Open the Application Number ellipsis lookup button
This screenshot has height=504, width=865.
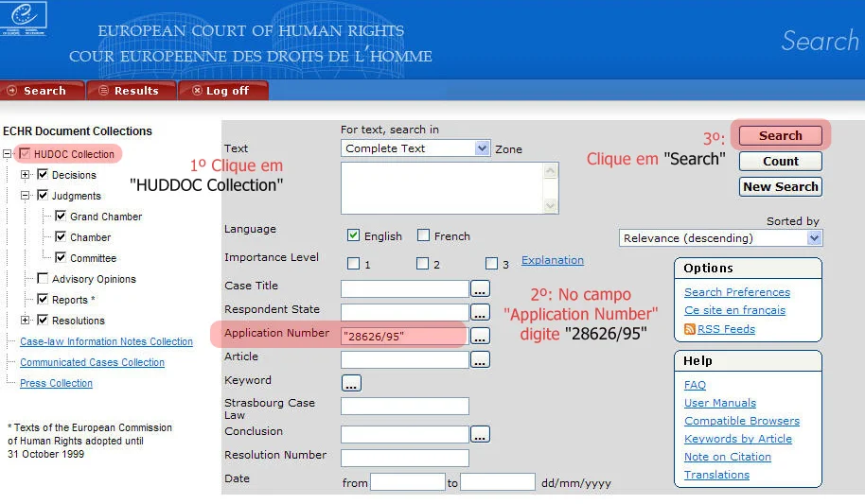point(480,336)
